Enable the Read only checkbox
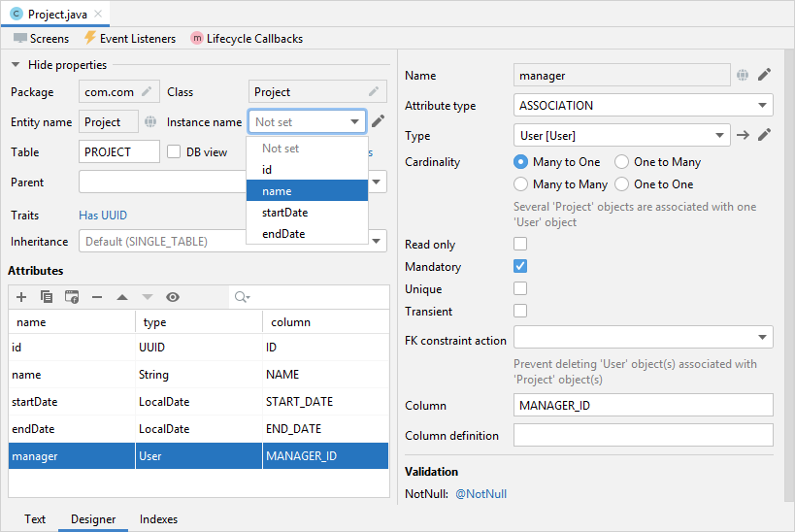The image size is (795, 532). pyautogui.click(x=520, y=245)
